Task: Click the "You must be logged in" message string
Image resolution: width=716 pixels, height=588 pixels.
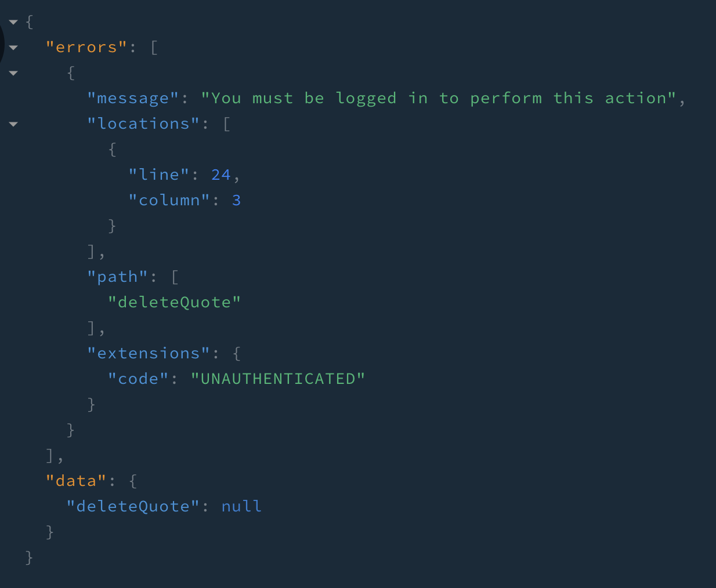Action: click(439, 99)
